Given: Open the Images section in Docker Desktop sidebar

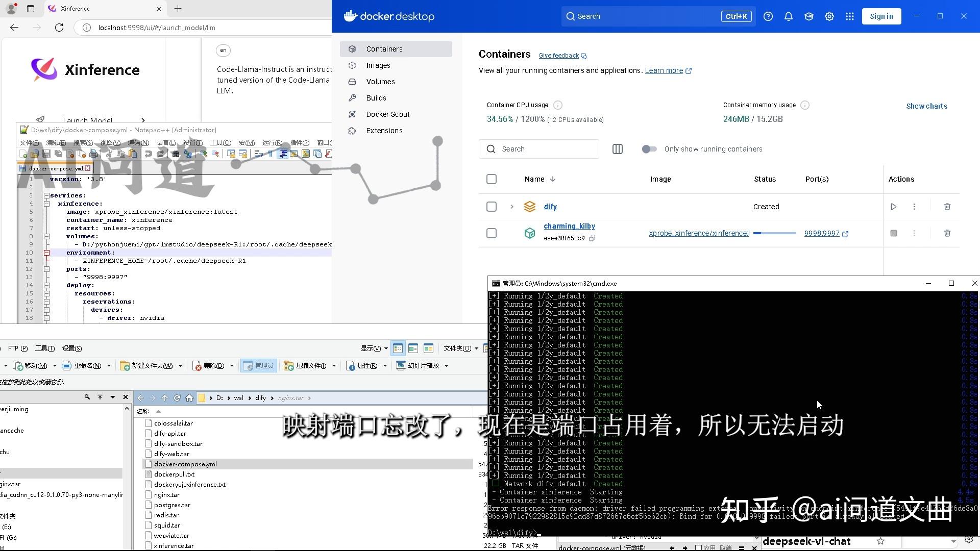Looking at the screenshot, I should (378, 65).
